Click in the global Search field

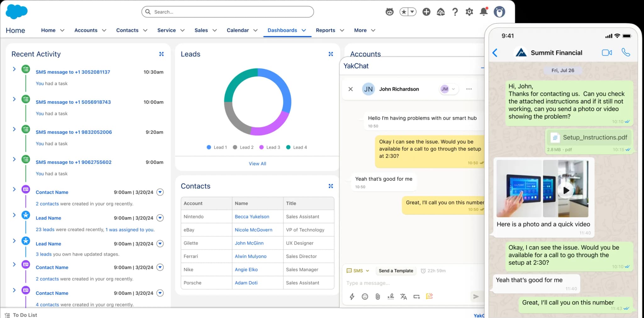point(228,12)
